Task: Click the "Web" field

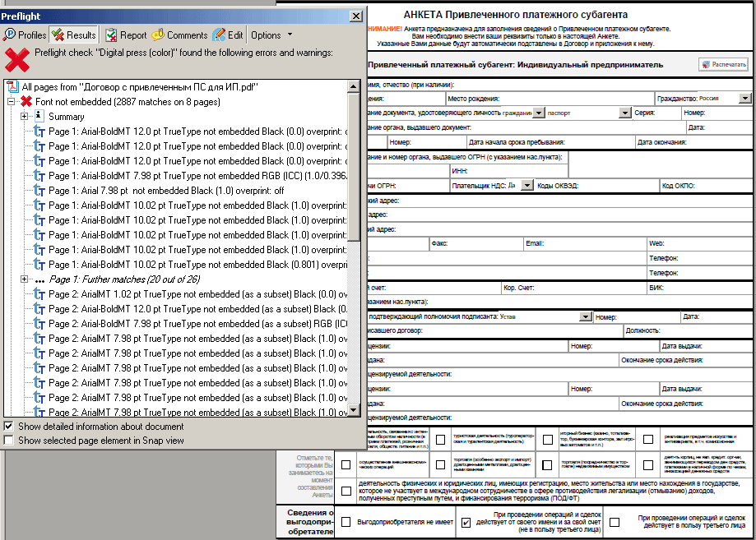Action: 700,244
